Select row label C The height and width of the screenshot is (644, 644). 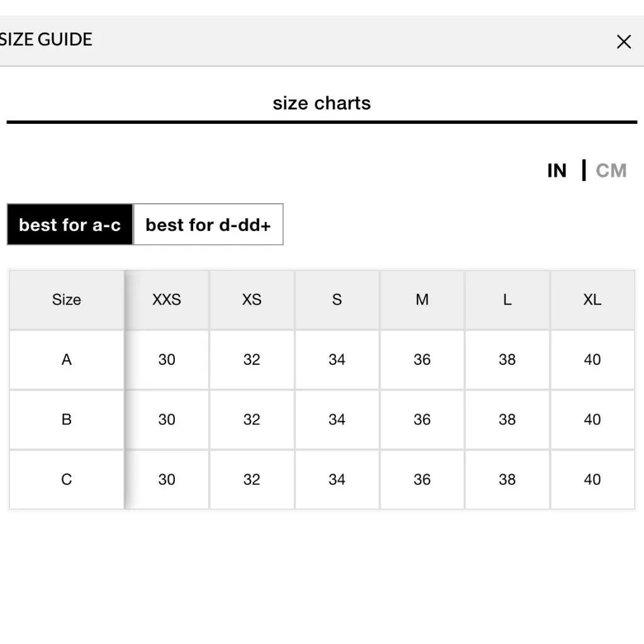(x=67, y=479)
